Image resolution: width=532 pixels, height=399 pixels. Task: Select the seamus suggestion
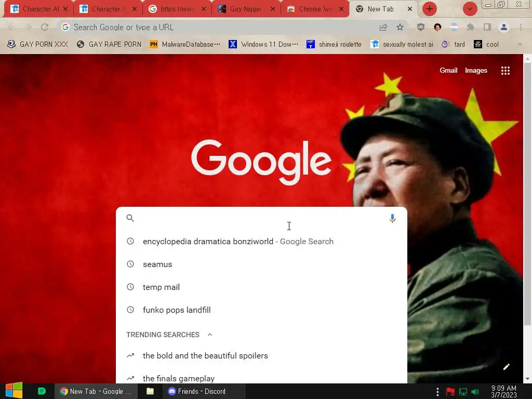click(261, 264)
